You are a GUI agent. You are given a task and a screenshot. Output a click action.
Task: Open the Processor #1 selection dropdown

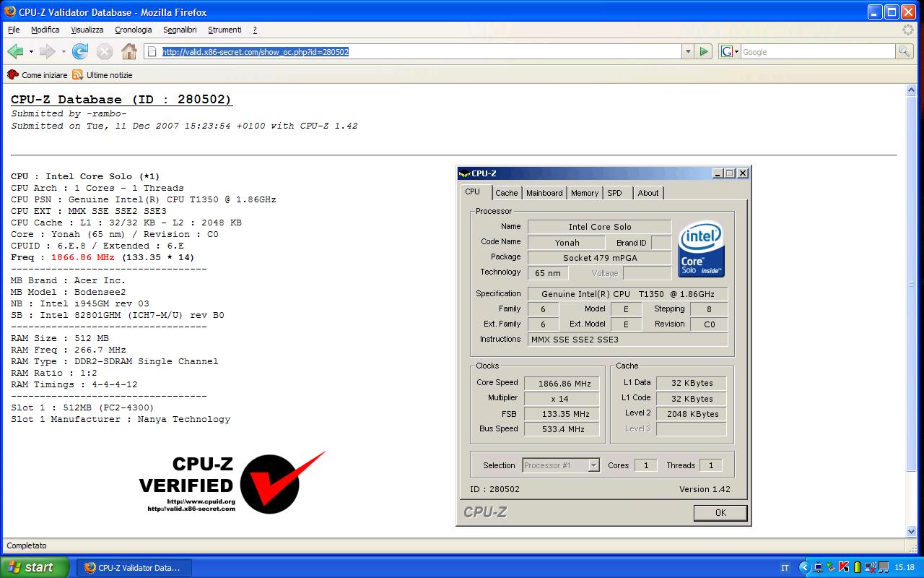[561, 465]
